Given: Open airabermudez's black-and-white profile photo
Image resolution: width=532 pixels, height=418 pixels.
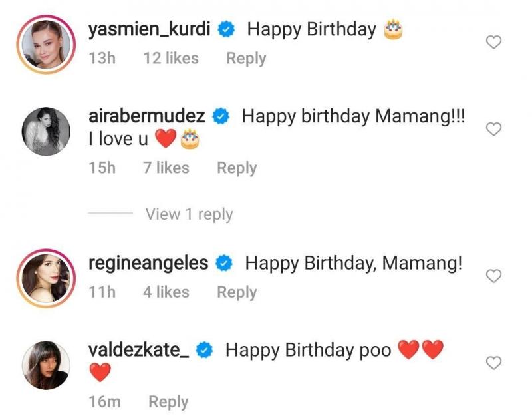Looking at the screenshot, I should point(46,132).
